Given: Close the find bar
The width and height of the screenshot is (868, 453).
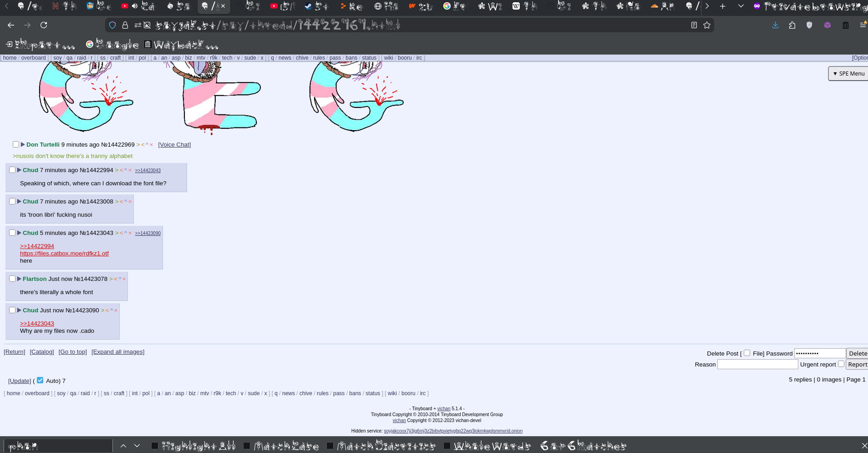Looking at the screenshot, I should point(864,446).
